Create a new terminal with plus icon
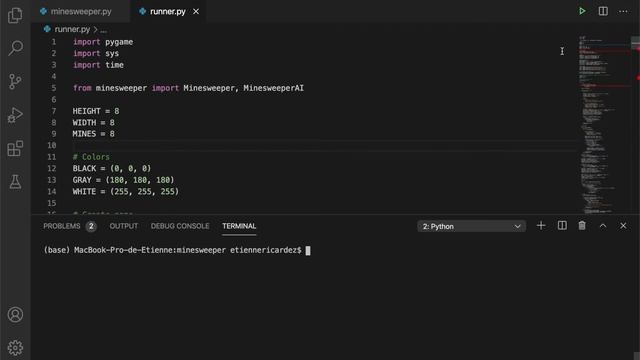The image size is (640, 360). tap(541, 226)
